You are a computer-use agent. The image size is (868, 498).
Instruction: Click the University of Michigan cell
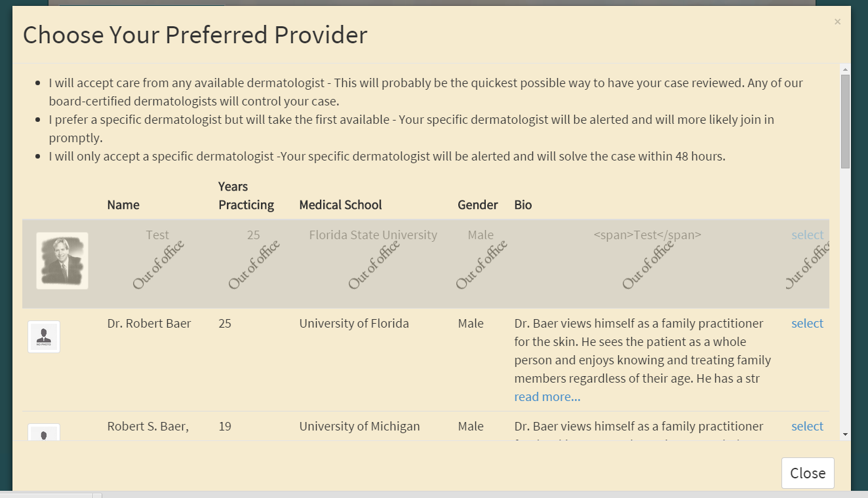[359, 427]
